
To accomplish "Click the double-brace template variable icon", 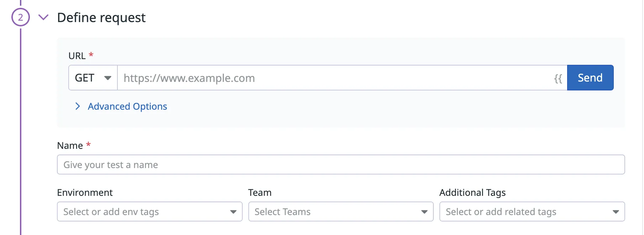I will [x=558, y=78].
